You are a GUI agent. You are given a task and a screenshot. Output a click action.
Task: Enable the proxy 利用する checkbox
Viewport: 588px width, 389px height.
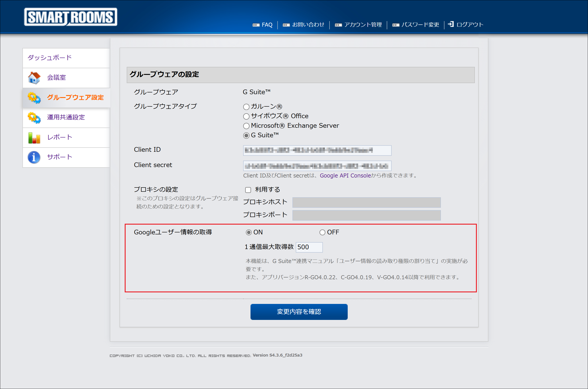click(248, 190)
